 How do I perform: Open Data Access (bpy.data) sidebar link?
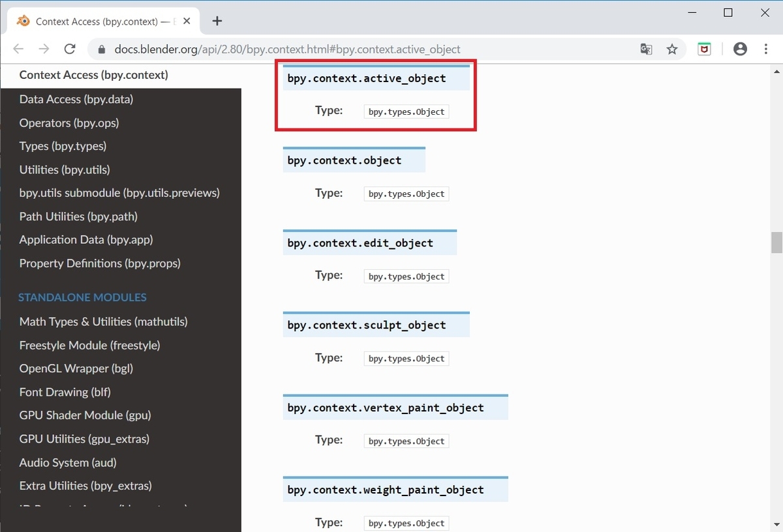coord(76,99)
